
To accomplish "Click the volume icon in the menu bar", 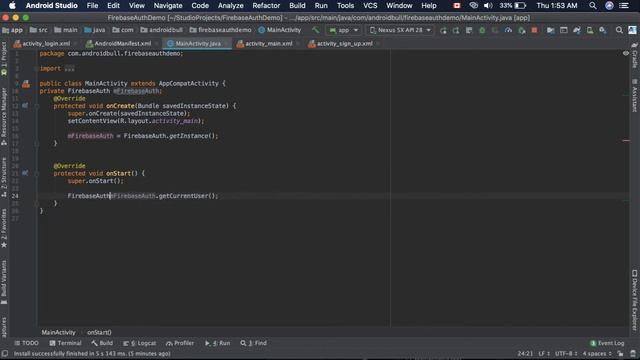I will (488, 6).
